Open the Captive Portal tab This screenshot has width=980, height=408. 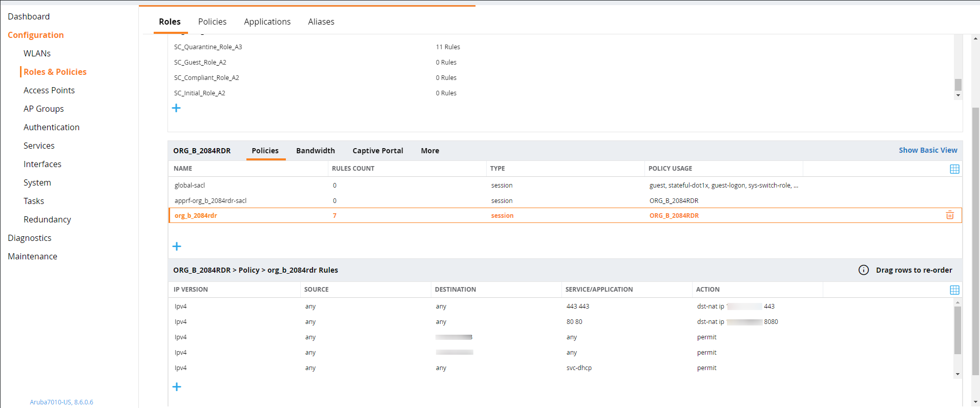pyautogui.click(x=378, y=151)
